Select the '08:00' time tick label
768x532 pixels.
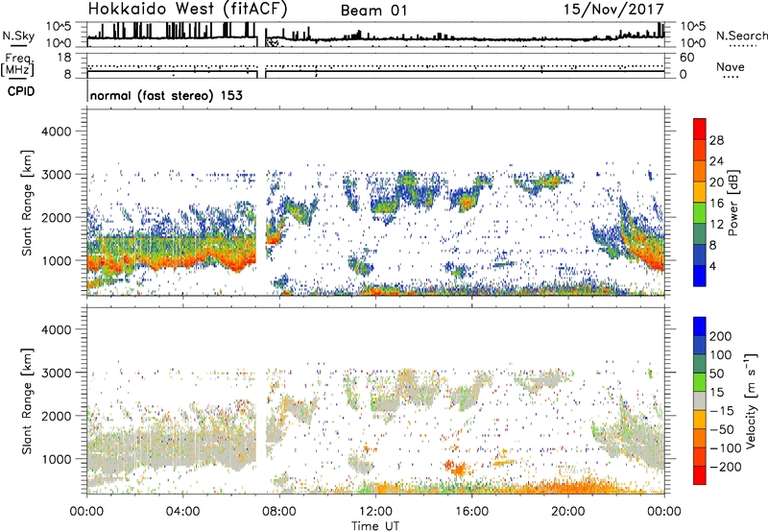(279, 511)
